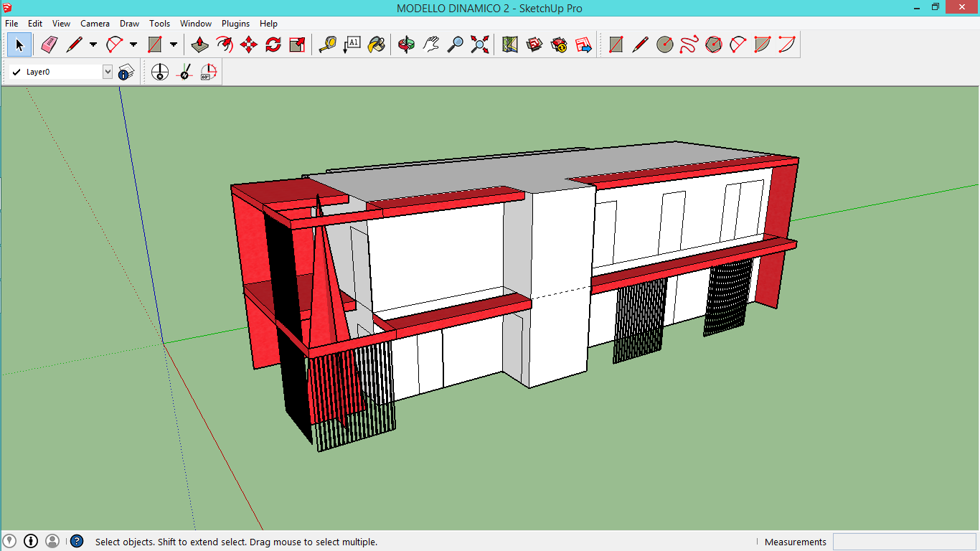Toggle the Layer0 visibility checkmark
Image resolution: width=980 pixels, height=551 pixels.
tap(16, 72)
